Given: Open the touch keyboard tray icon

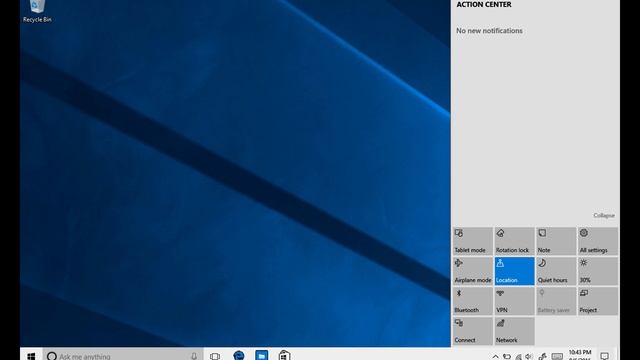Looking at the screenshot, I should point(557,356).
